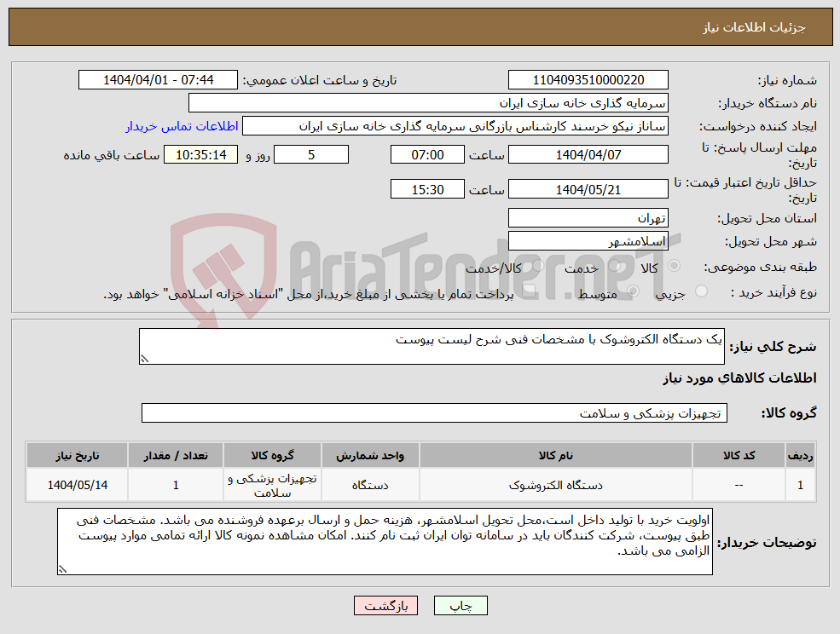Click remaining days field showing 5
Viewport: 840px width, 634px height.
pos(311,155)
